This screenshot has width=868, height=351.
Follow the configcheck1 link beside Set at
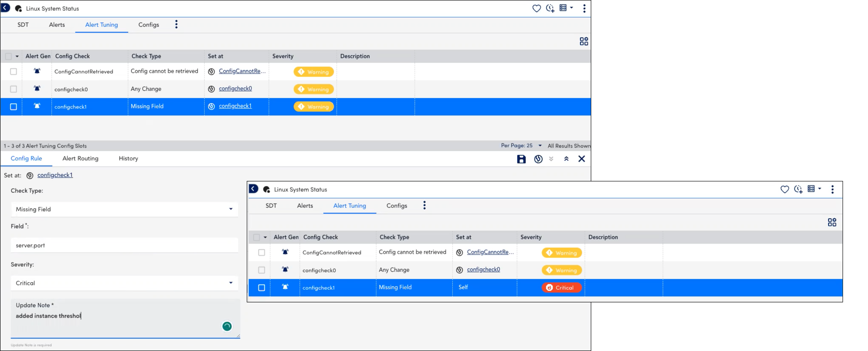click(55, 175)
